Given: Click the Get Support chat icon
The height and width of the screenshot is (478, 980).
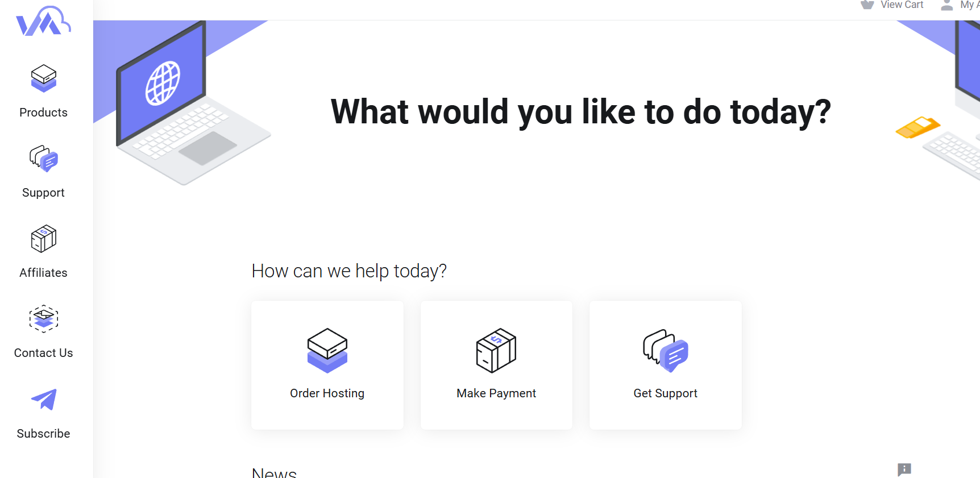Looking at the screenshot, I should tap(666, 350).
